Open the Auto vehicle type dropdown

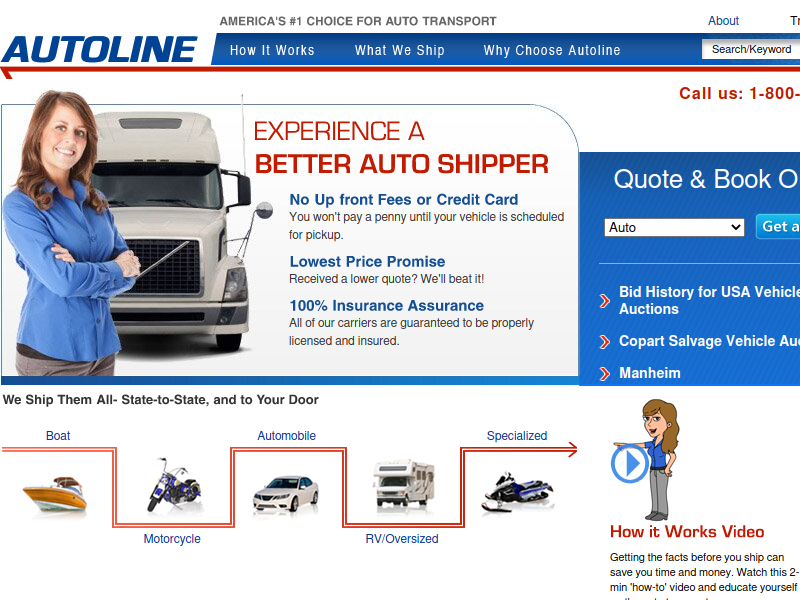coord(674,228)
